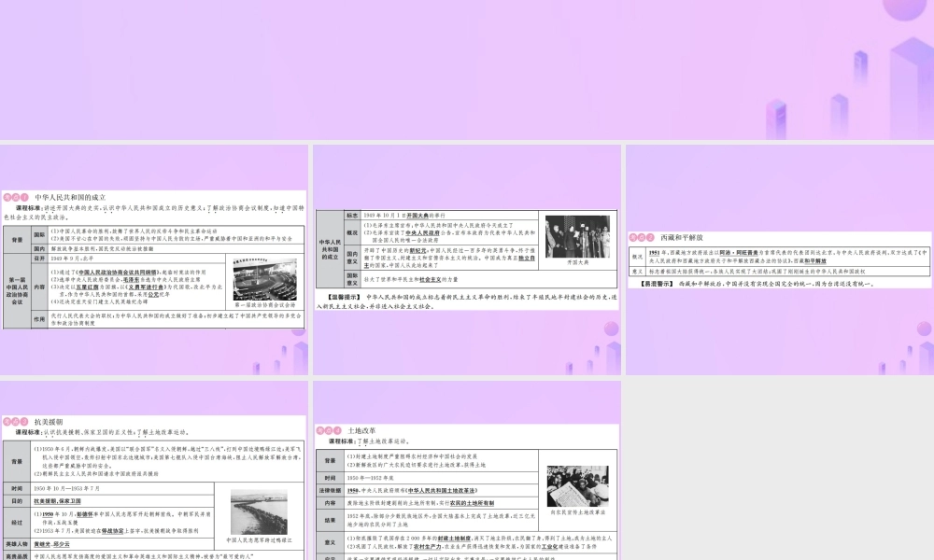Click the heading text 西藏和平解放

[x=682, y=237]
